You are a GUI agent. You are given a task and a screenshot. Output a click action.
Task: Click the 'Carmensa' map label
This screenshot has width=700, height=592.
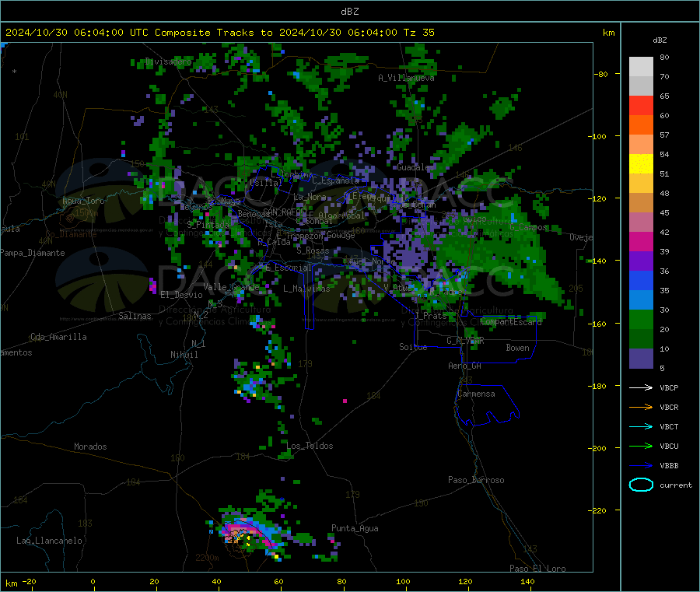click(476, 394)
